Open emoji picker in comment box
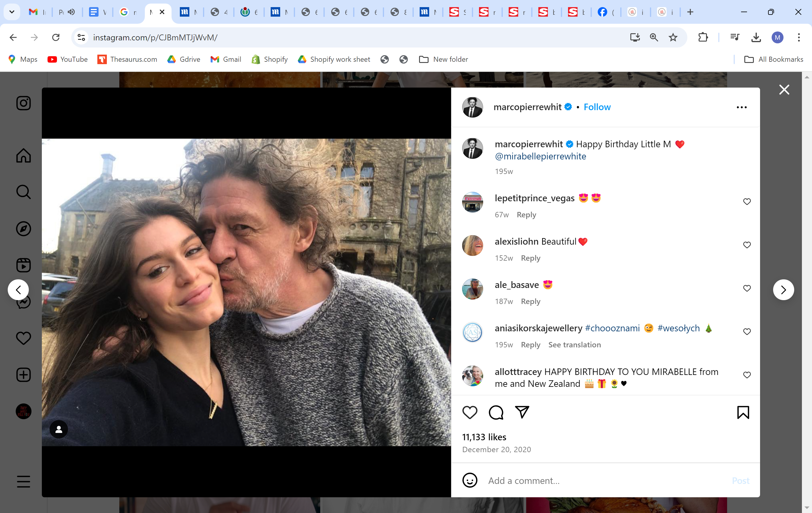Viewport: 812px width, 513px height. [x=470, y=480]
